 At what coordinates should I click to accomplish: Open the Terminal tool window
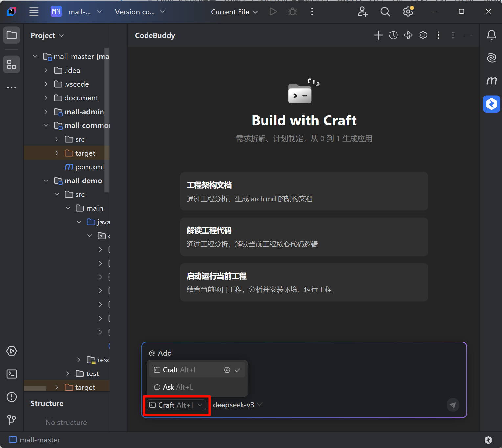click(12, 374)
